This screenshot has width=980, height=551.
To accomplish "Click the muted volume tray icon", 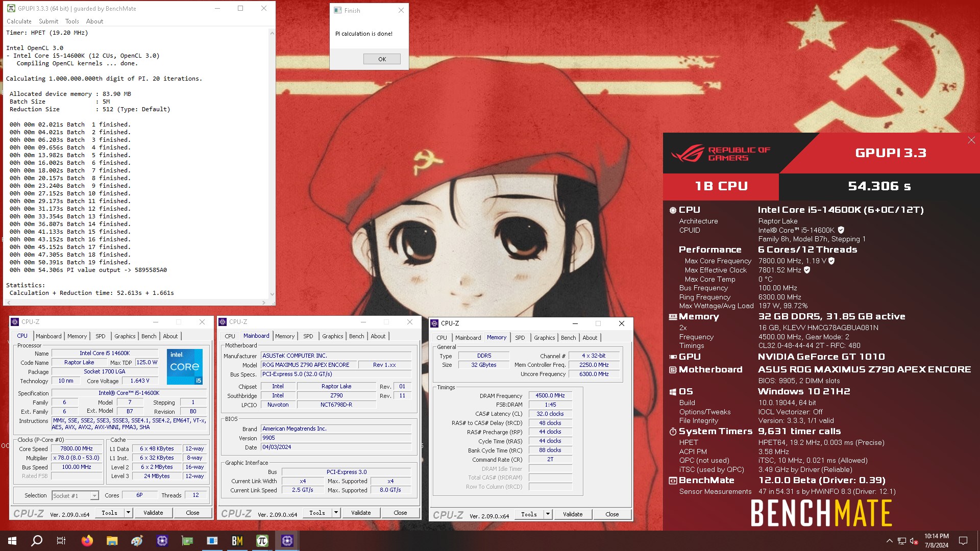I will coord(914,541).
